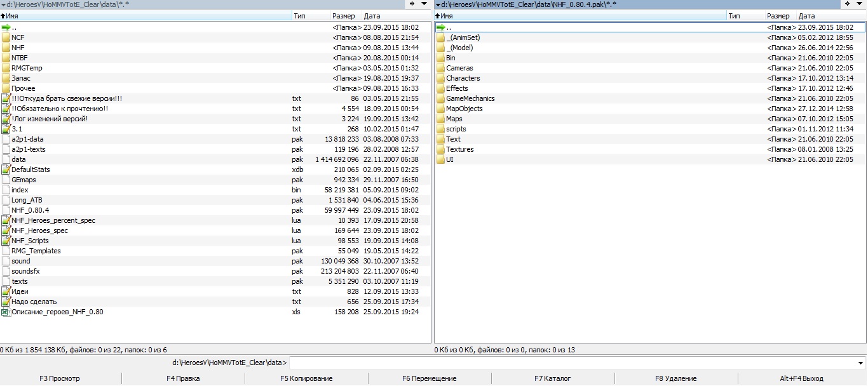Screen dimensions: 868x386
Task: Click the NHF folder icon in left panel
Action: click(x=6, y=48)
